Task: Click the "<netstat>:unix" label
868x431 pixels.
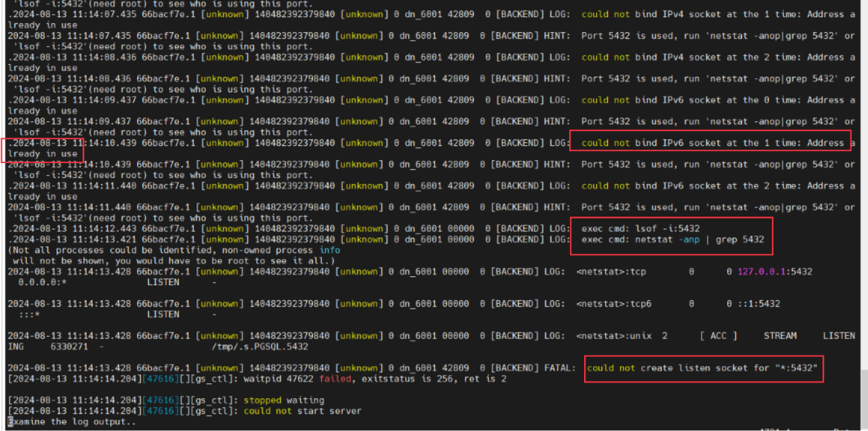Action: [614, 336]
